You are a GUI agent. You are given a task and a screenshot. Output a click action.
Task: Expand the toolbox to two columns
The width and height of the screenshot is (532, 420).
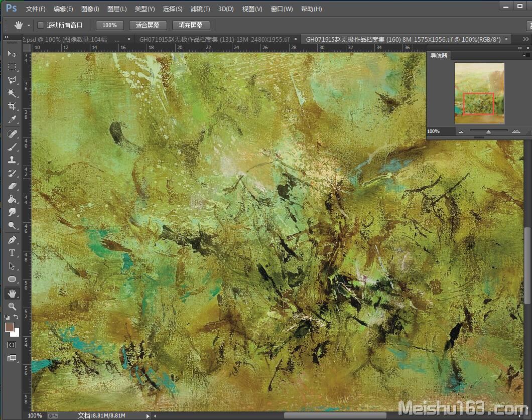click(x=7, y=37)
